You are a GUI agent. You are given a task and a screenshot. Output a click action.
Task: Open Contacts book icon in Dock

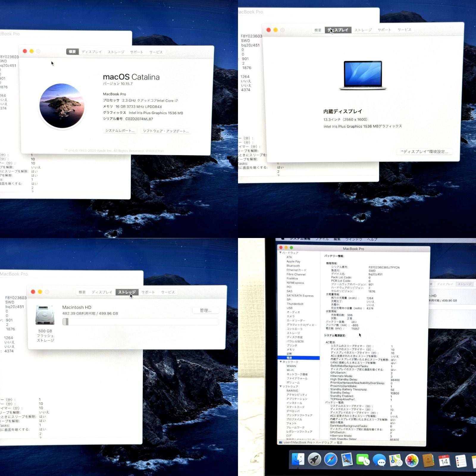coord(428,461)
